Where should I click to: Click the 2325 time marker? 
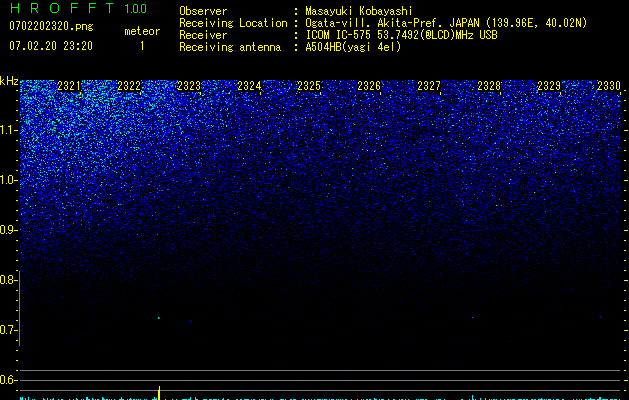coord(309,85)
